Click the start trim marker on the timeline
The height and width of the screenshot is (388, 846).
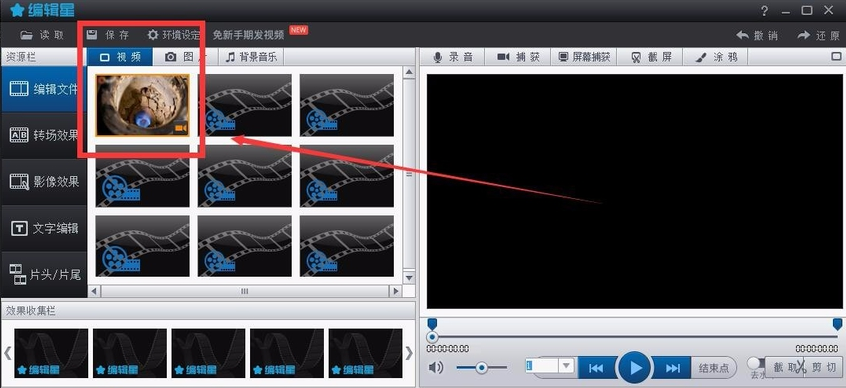point(432,324)
